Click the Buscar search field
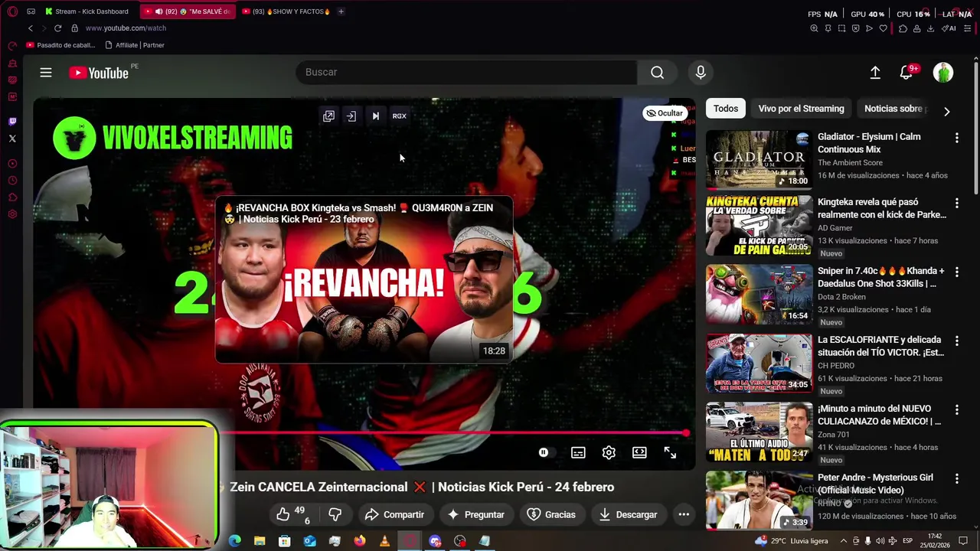 pyautogui.click(x=467, y=72)
